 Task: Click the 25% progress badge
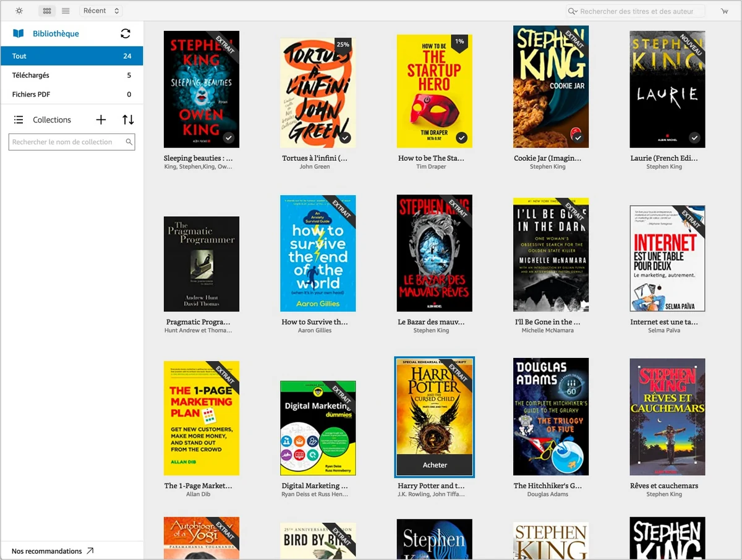click(x=343, y=45)
